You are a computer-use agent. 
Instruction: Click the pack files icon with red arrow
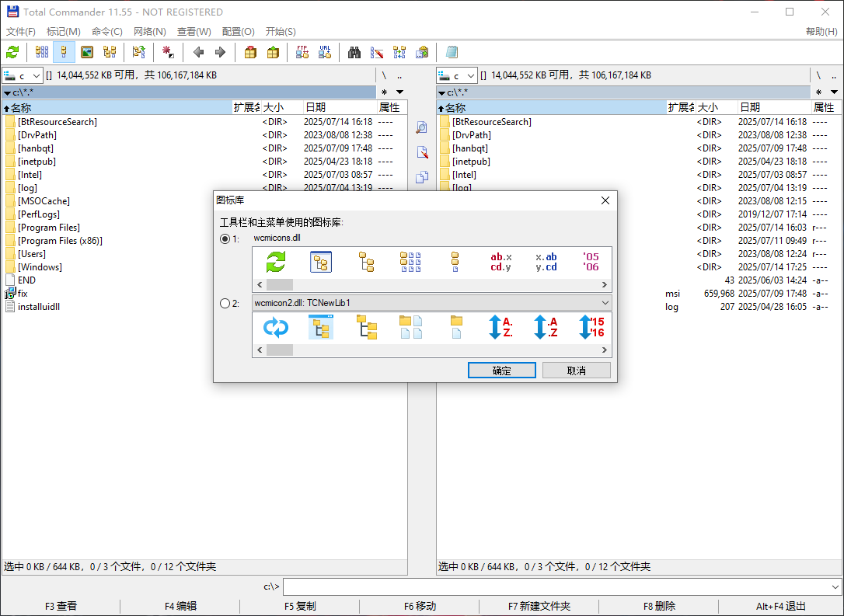pyautogui.click(x=250, y=52)
